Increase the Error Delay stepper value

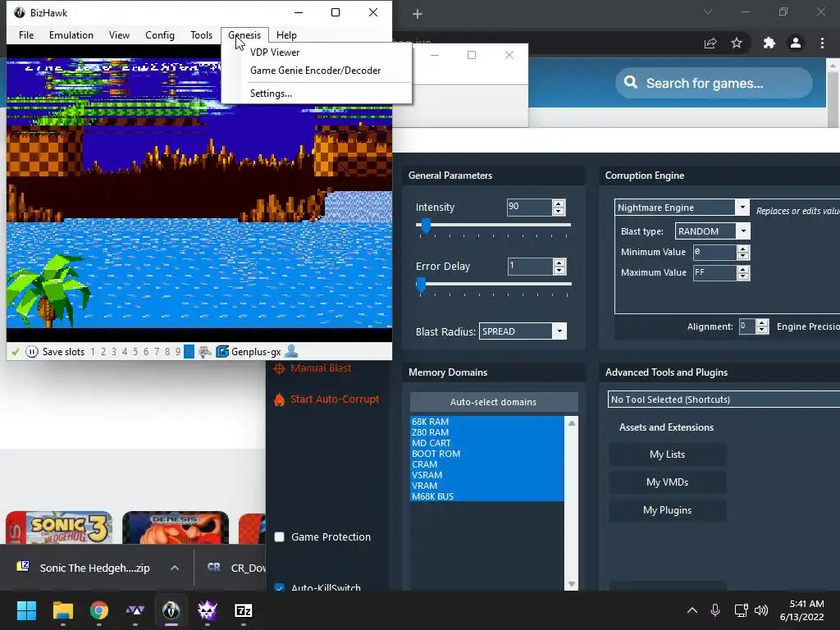click(559, 262)
